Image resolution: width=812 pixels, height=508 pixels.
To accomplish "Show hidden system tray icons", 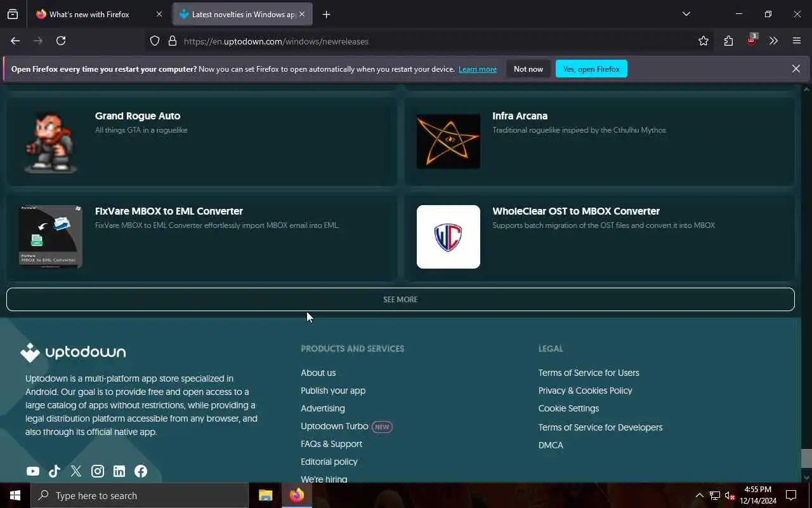I will pos(699,495).
